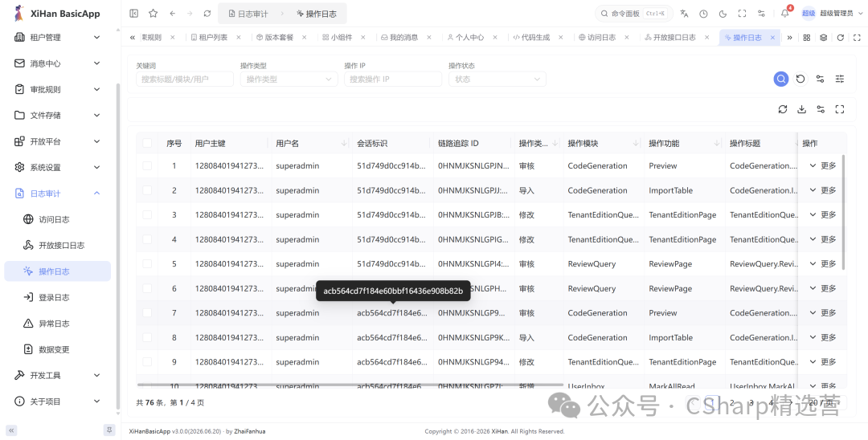Open header theme settings sliders icon
Image resolution: width=868 pixels, height=440 pixels.
[762, 14]
